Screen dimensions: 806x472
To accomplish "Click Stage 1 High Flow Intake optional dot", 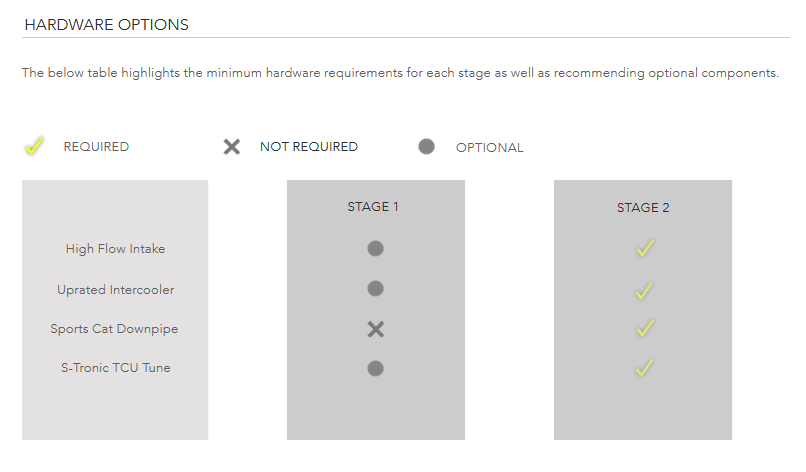I will (375, 248).
